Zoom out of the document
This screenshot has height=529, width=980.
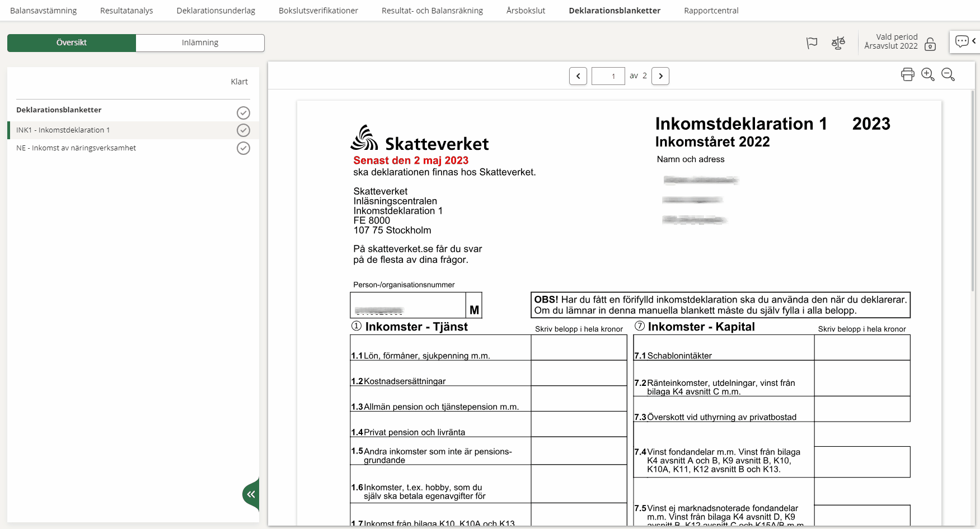click(948, 74)
